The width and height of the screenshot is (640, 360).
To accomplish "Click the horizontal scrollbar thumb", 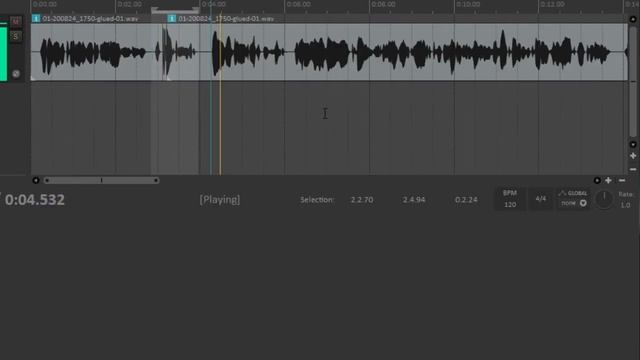I will (101, 180).
